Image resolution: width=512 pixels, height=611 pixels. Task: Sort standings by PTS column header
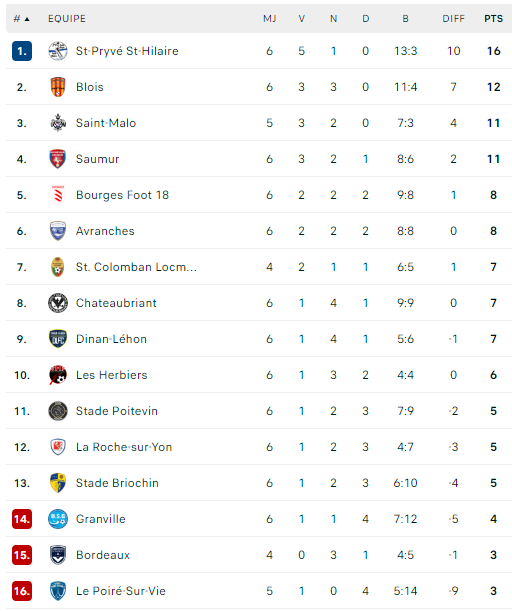(x=493, y=19)
